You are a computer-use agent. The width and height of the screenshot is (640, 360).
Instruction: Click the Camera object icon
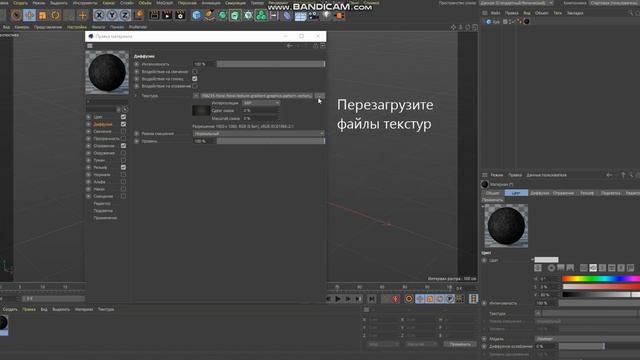(313, 16)
